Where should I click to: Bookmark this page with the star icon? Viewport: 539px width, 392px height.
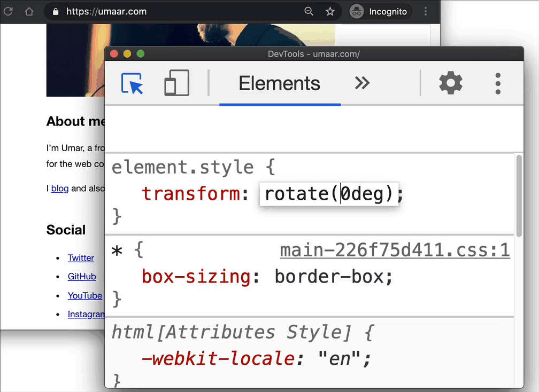330,12
